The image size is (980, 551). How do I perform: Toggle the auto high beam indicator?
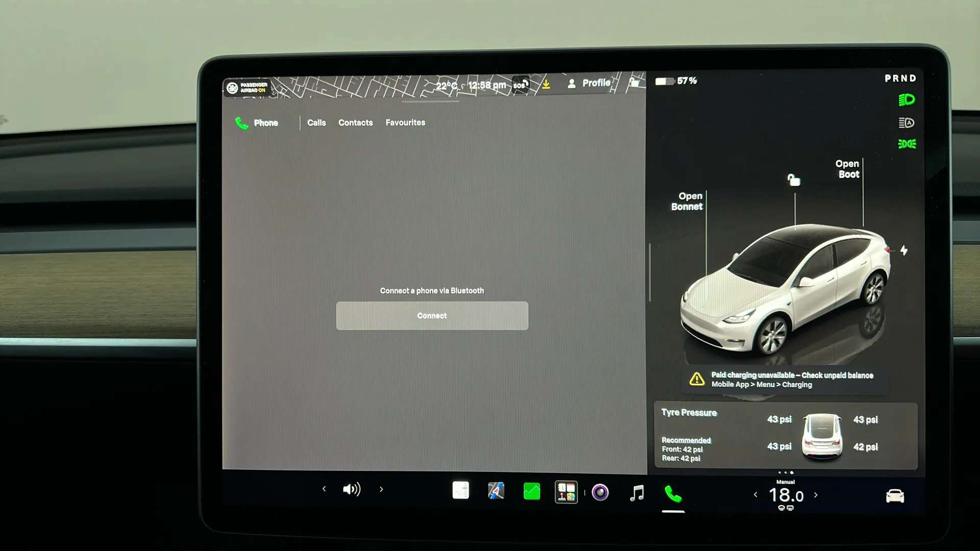[906, 123]
